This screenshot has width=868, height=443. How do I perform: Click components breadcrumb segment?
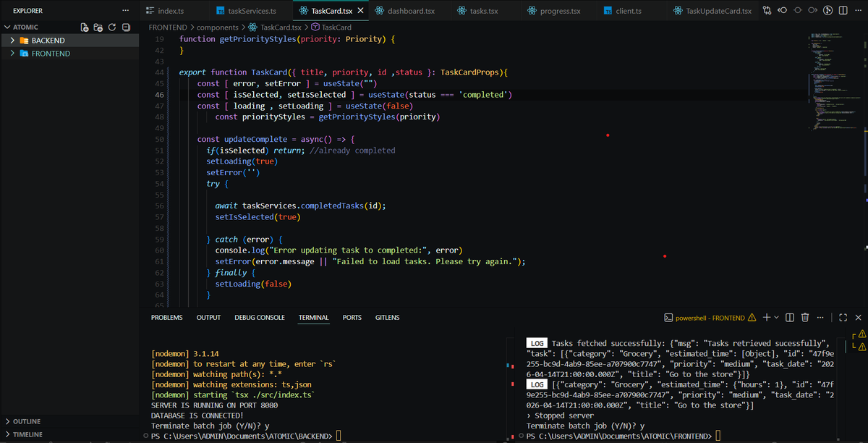[218, 28]
